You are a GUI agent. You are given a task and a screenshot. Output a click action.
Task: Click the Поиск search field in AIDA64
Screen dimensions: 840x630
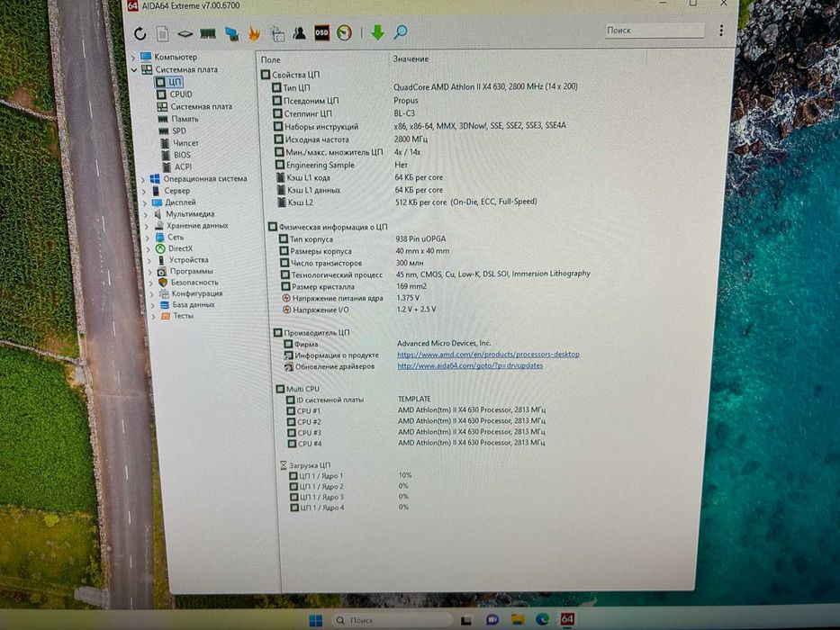[x=655, y=31]
